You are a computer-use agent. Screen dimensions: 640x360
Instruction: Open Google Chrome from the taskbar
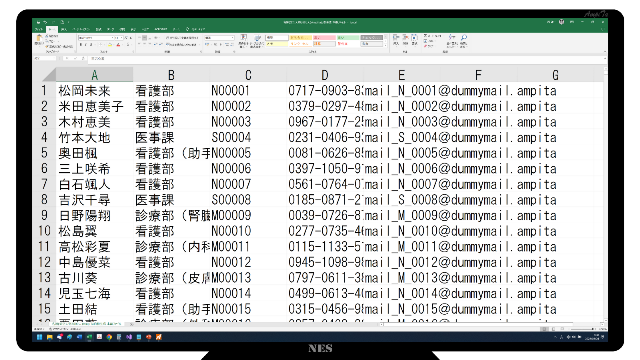click(109, 337)
